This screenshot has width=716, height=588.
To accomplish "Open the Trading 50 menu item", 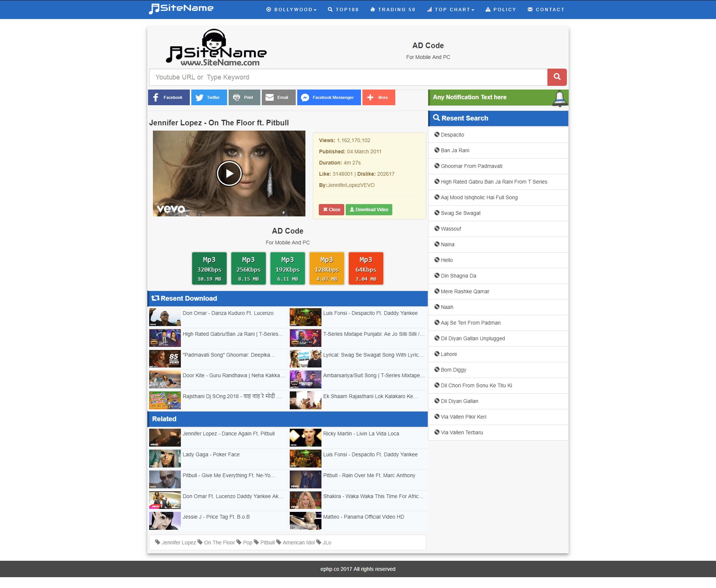I will pos(393,9).
